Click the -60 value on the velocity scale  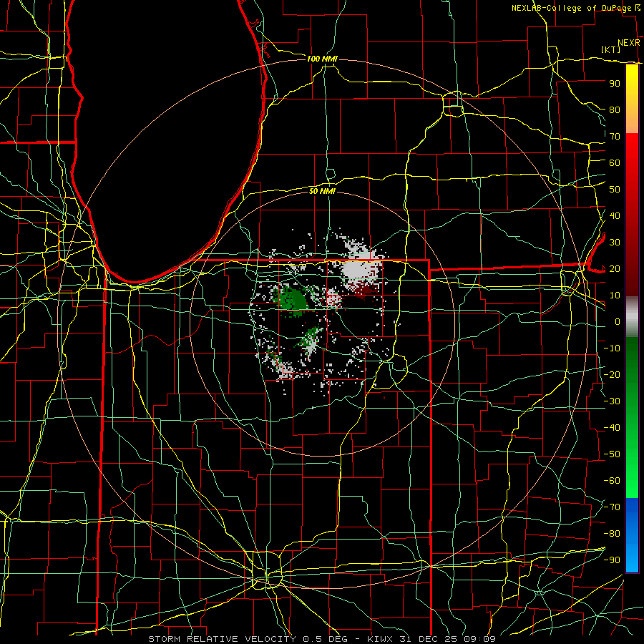612,481
